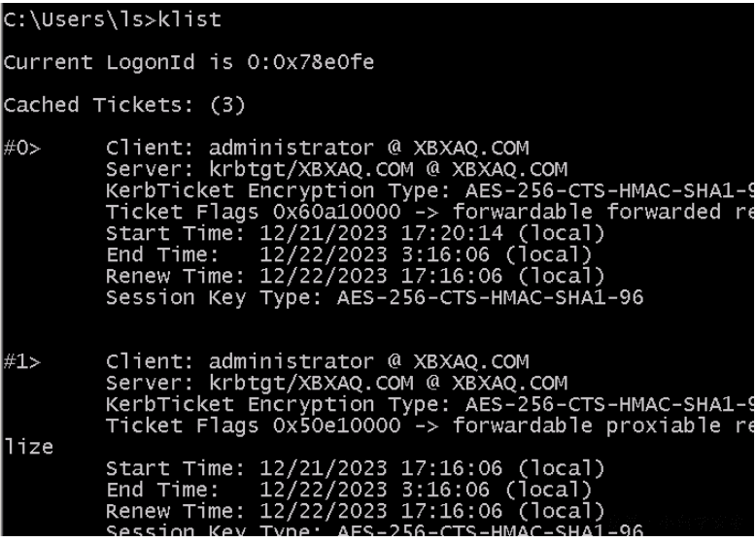Click End Time line in ticket #1
The width and height of the screenshot is (756, 542).
(x=349, y=490)
